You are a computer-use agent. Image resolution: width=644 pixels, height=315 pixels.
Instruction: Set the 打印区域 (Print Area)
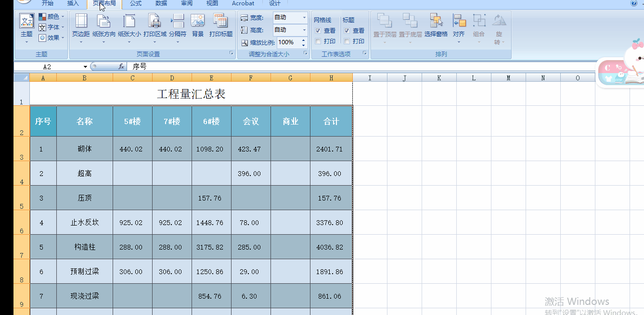click(x=154, y=26)
